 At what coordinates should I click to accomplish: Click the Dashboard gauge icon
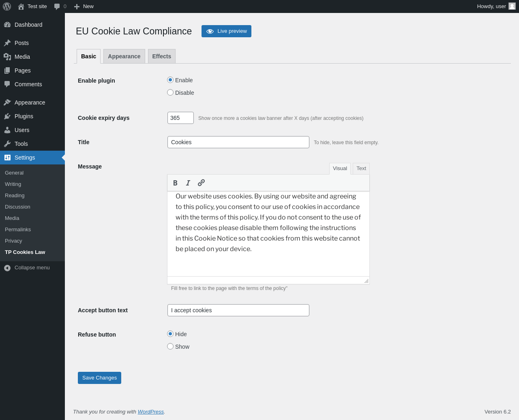(x=7, y=25)
